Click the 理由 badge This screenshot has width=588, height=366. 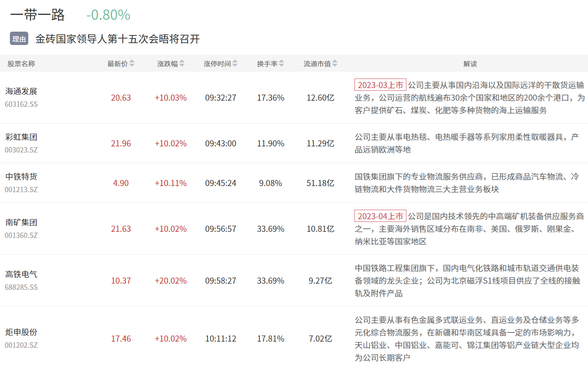pyautogui.click(x=19, y=39)
